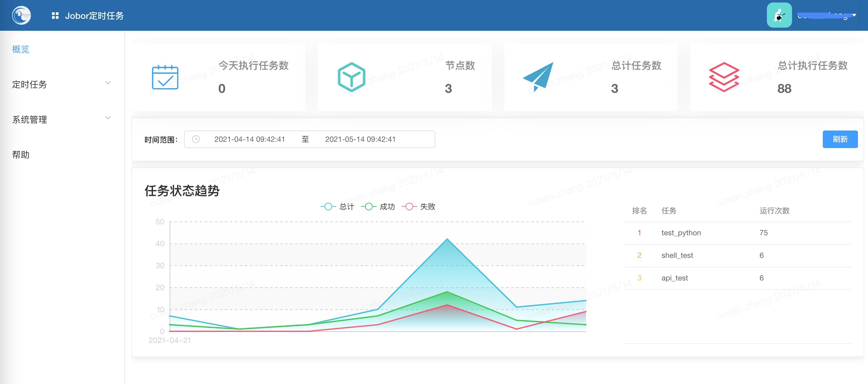Click the start date 2021-04-14 field

tap(249, 139)
